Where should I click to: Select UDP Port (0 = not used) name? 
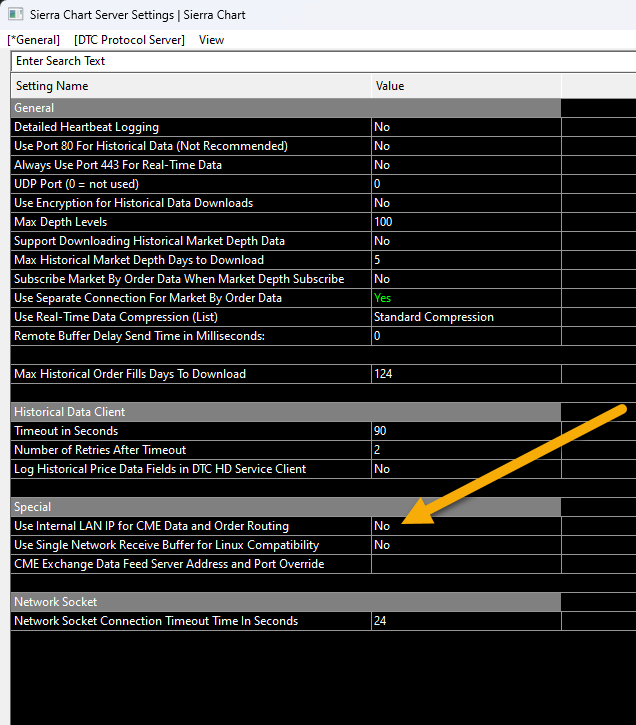tap(191, 184)
